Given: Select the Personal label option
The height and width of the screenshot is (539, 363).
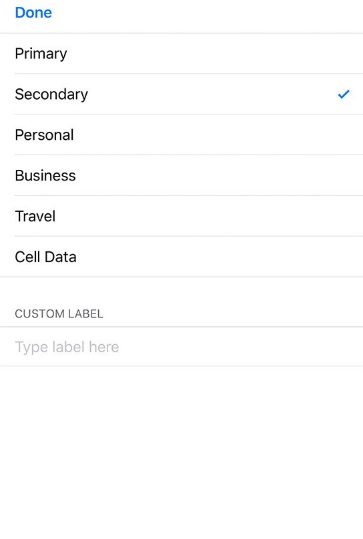Looking at the screenshot, I should click(x=182, y=135).
